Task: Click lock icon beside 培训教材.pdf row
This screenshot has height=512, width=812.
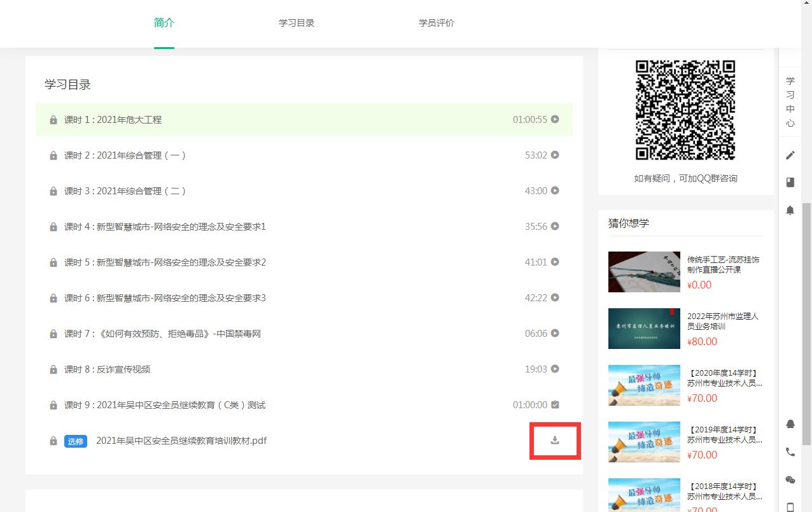Action: (53, 441)
